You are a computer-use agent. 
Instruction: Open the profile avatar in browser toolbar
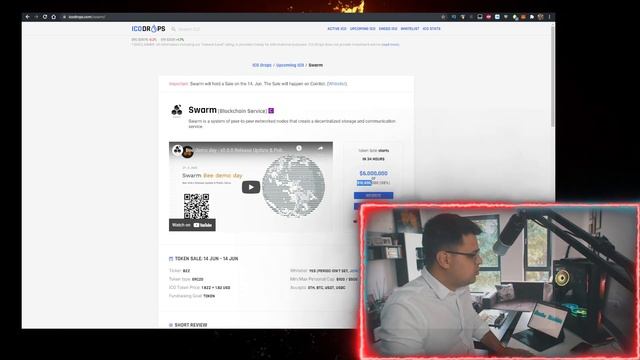coord(540,17)
